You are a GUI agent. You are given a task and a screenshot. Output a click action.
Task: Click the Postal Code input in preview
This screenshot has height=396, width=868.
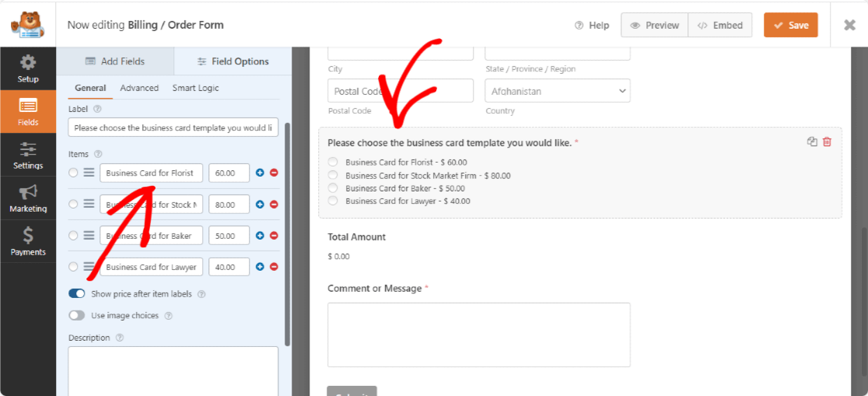pyautogui.click(x=401, y=91)
